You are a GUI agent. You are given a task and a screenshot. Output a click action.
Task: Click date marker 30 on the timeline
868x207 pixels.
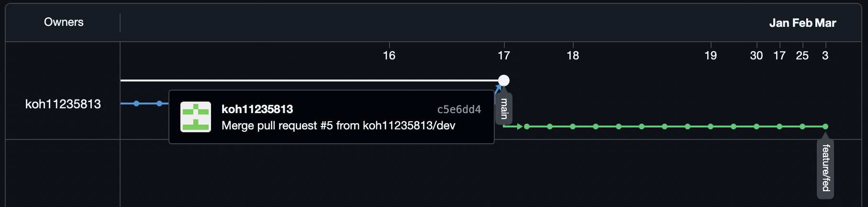(756, 56)
